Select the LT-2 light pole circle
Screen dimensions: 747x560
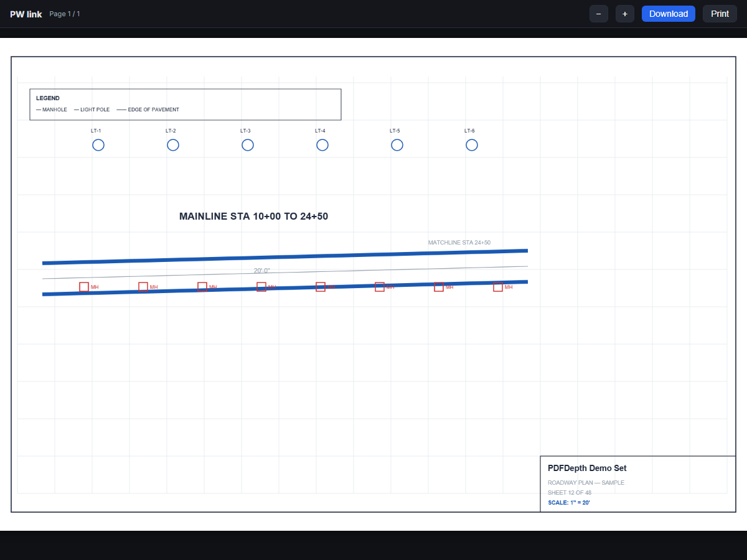(x=173, y=145)
